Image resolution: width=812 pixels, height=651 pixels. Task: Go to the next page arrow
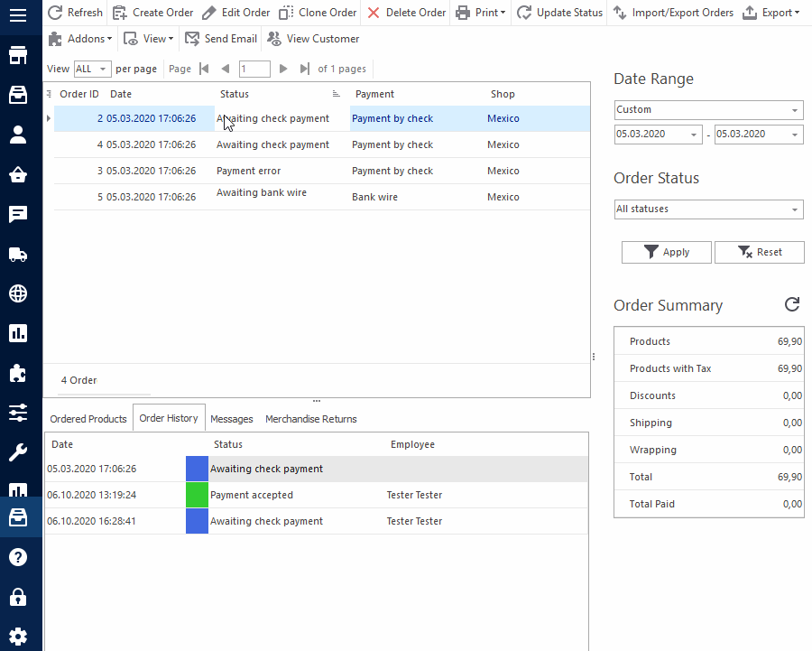283,69
